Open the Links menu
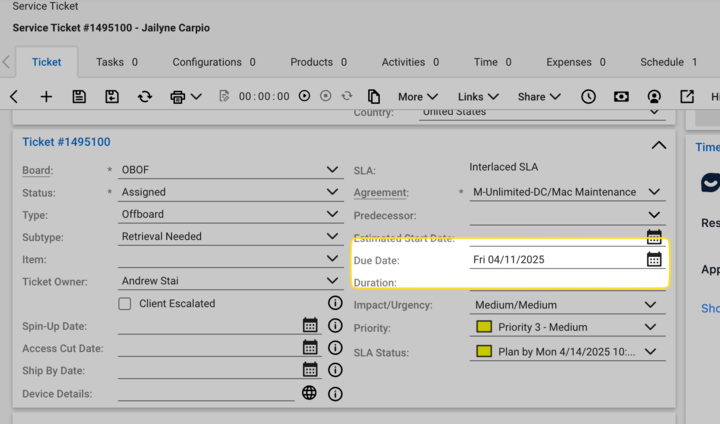The image size is (720, 424). click(x=478, y=97)
